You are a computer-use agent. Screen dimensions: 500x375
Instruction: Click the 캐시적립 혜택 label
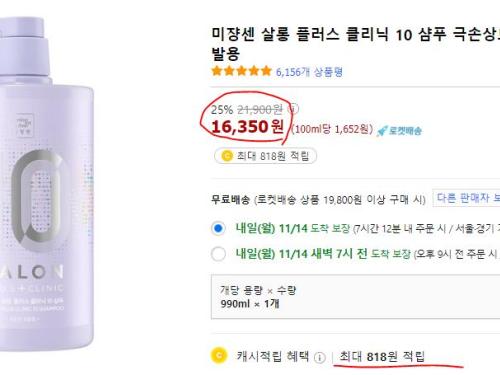273,356
